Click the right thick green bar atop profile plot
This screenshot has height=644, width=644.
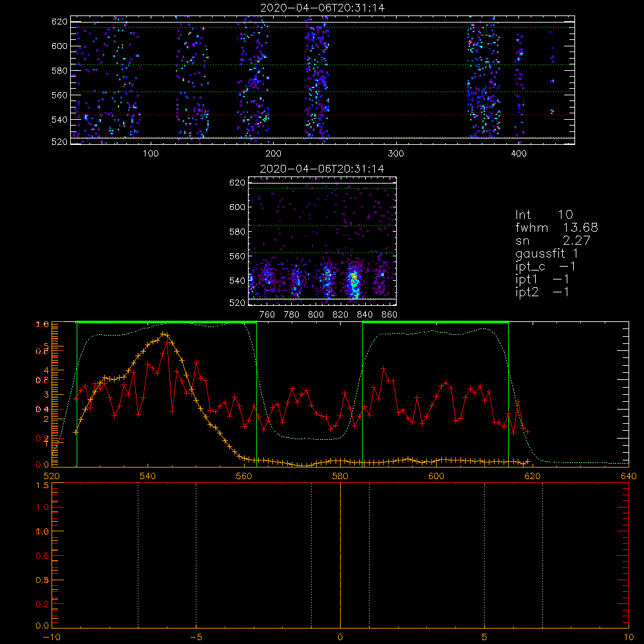point(435,322)
